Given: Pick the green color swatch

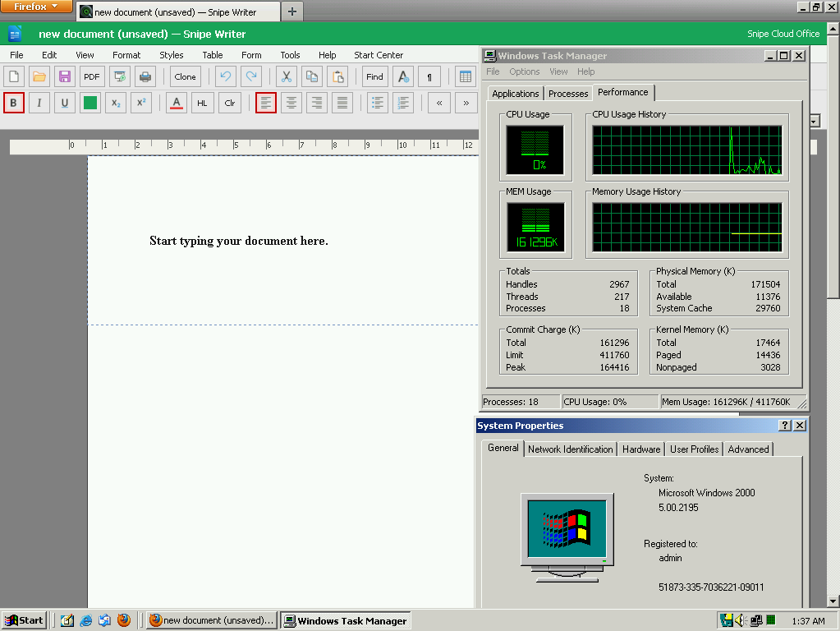Looking at the screenshot, I should [90, 103].
